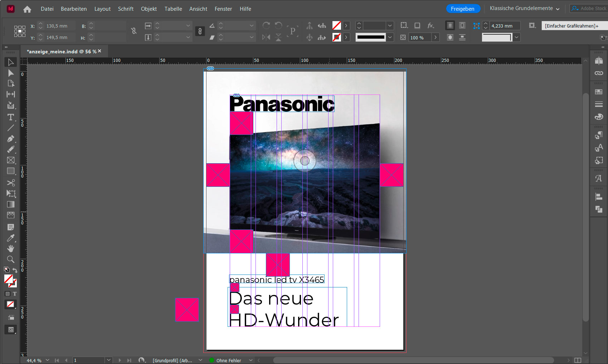This screenshot has height=364, width=608.
Task: Click the fill swatch in the control panel
Action: tap(336, 25)
